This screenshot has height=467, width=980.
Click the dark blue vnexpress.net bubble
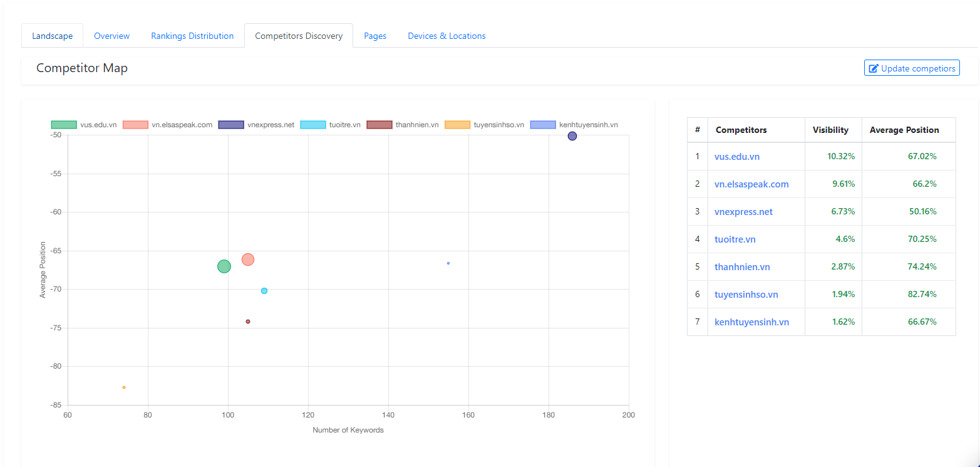(x=572, y=136)
